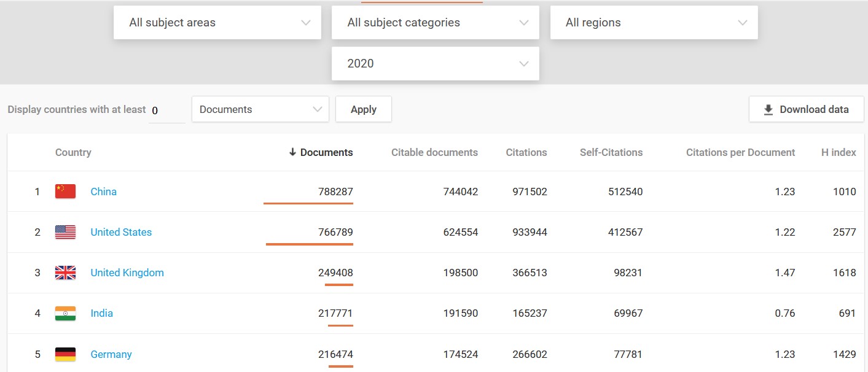Click United States citable documents 624554

[x=461, y=232]
